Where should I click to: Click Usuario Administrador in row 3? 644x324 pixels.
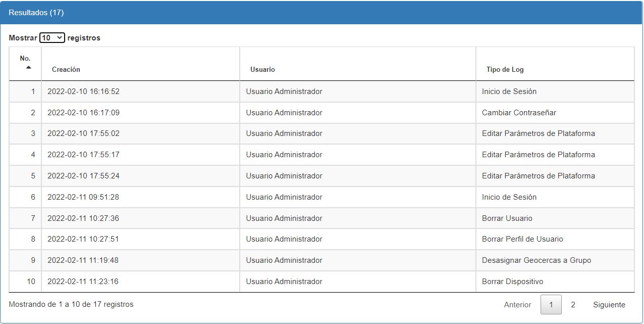pos(284,133)
